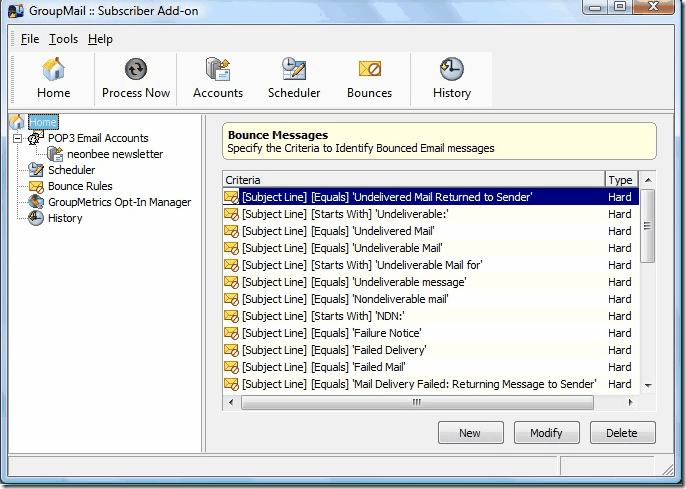Click the Scheduler tree icon
686x489 pixels.
tap(36, 170)
